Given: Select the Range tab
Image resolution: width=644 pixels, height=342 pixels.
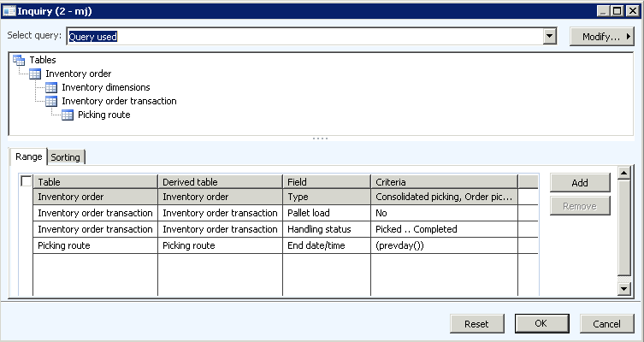Looking at the screenshot, I should pyautogui.click(x=28, y=157).
